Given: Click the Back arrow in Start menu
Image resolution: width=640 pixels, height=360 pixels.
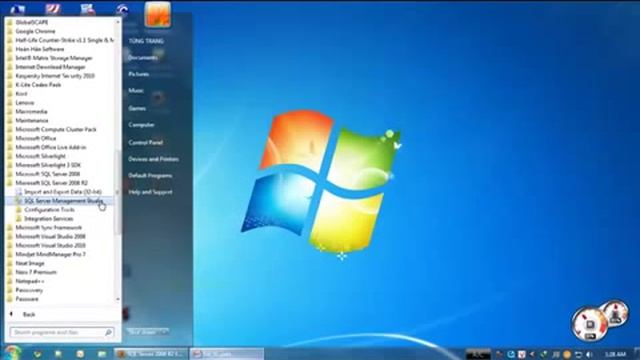Looking at the screenshot, I should click(x=11, y=314).
